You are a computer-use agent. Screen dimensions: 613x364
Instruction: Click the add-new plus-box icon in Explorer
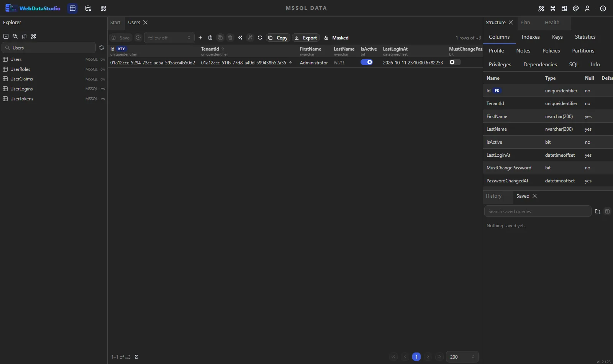[6, 36]
